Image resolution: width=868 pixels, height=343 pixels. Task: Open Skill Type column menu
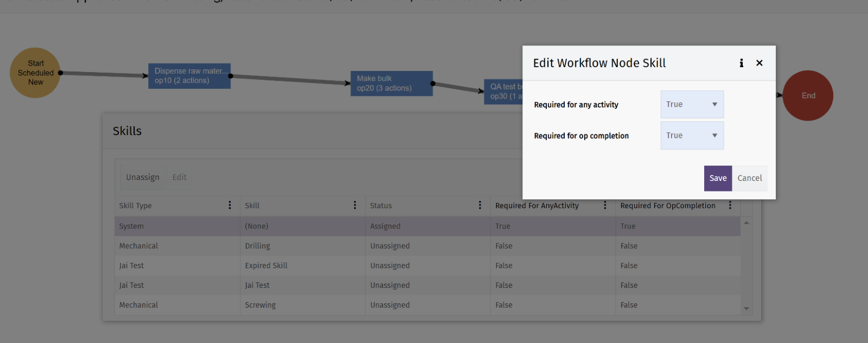point(229,205)
